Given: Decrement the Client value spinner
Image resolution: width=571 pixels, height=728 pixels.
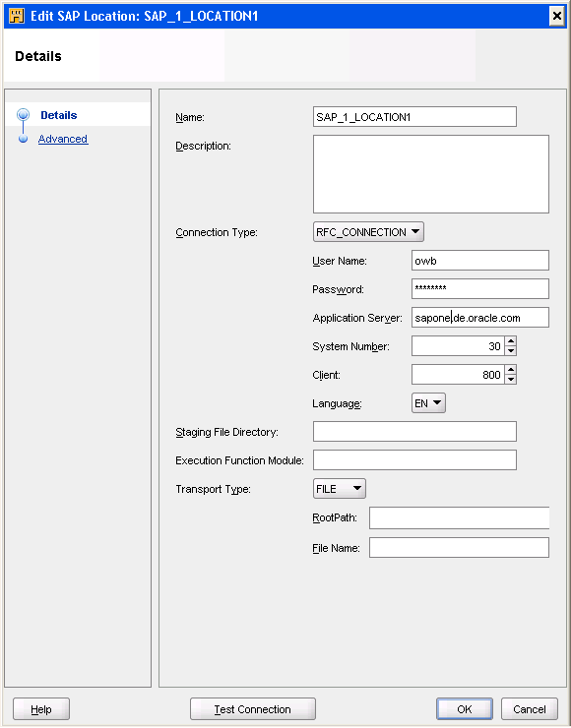Looking at the screenshot, I should 511,380.
